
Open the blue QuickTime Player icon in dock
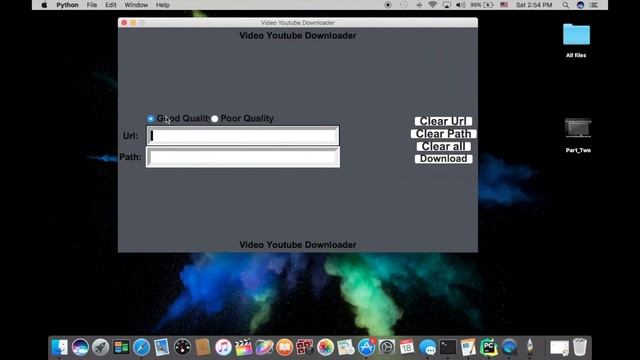pyautogui.click(x=509, y=347)
